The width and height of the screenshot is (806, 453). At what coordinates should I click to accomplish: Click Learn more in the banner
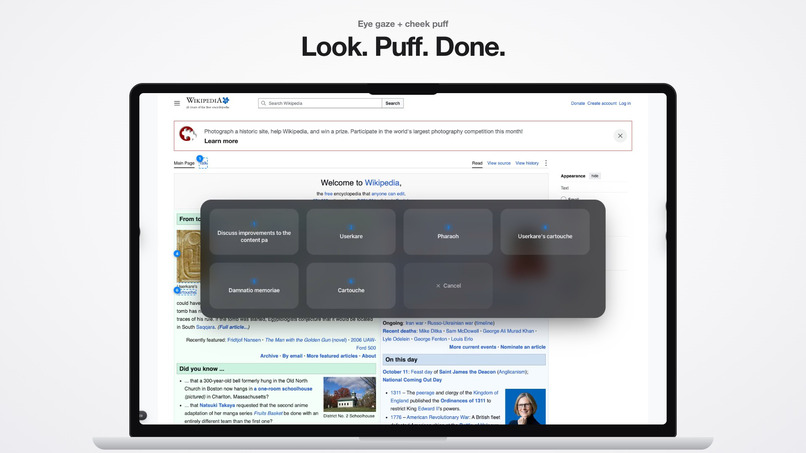[221, 141]
